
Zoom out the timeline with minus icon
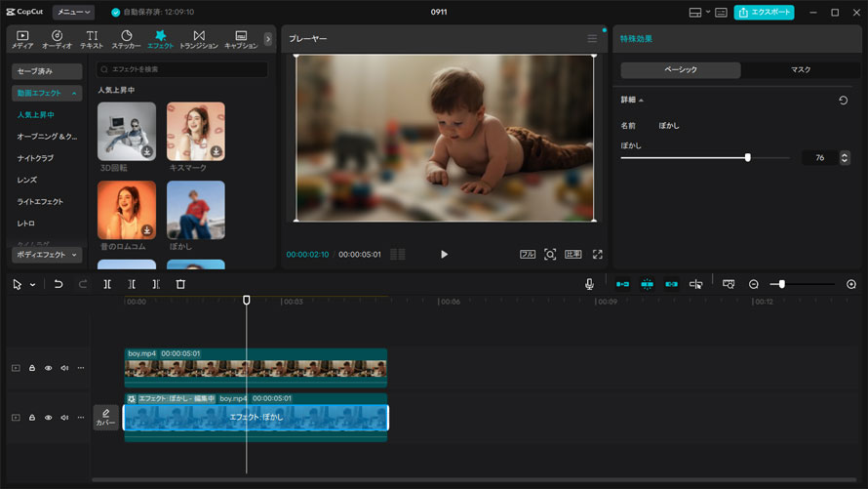point(754,284)
